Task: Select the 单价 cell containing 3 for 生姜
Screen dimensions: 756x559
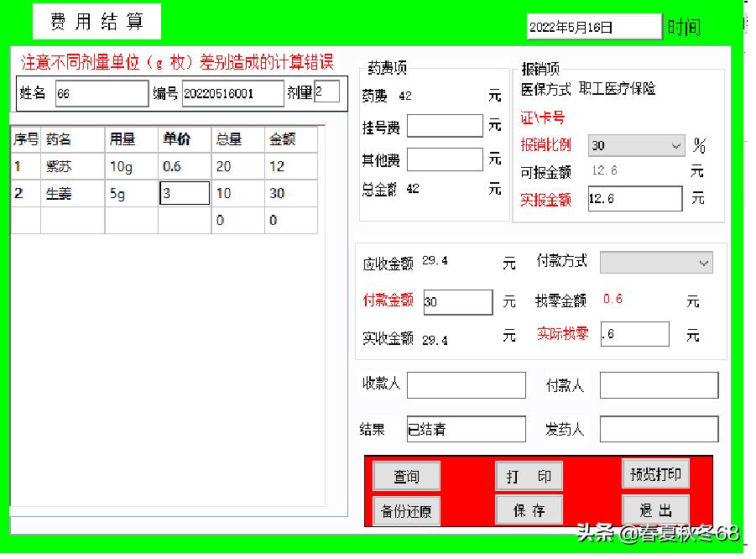Action: point(184,192)
